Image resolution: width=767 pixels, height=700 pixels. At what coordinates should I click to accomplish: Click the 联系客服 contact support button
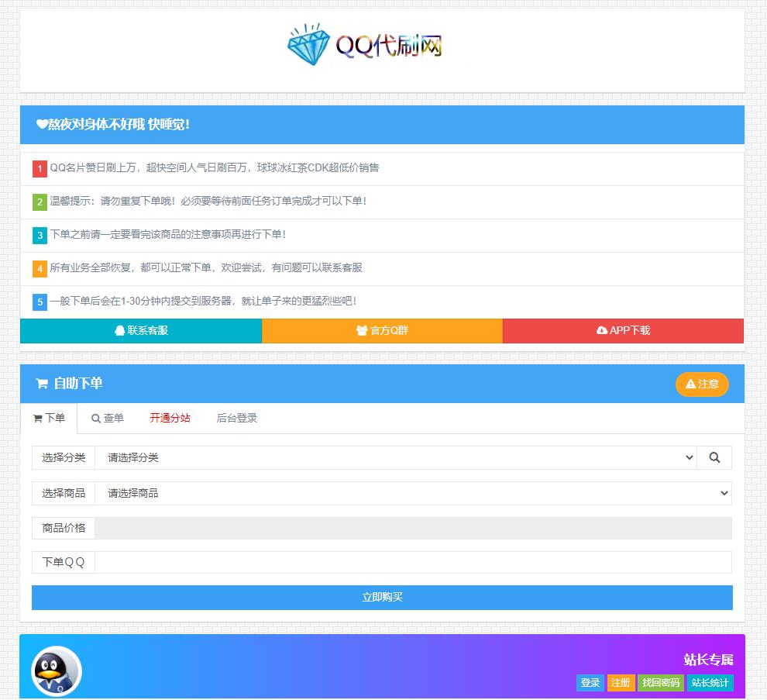coord(141,330)
